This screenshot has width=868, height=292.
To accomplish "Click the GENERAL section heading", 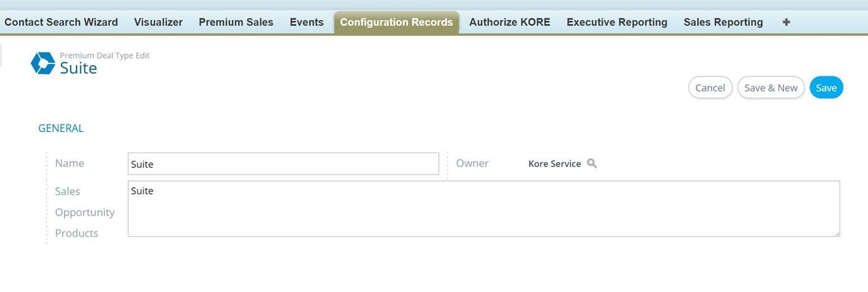I will coord(61,128).
